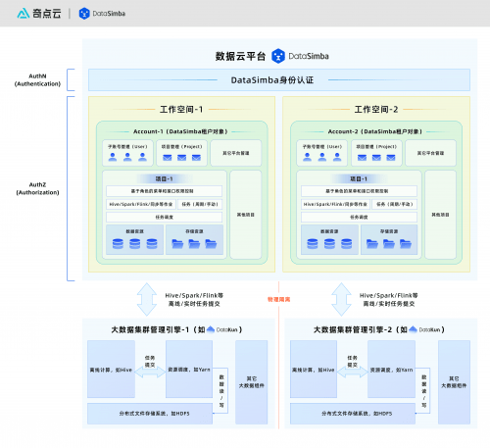Click the HDFS storage block in engine-2

coord(353,414)
